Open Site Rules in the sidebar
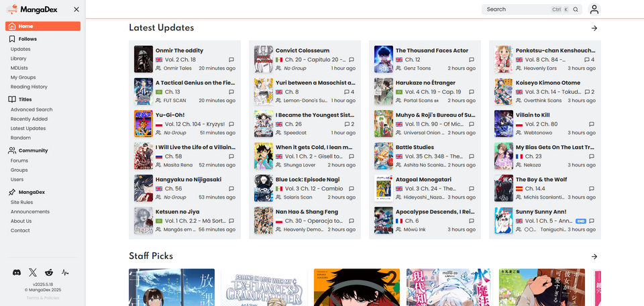Screen dimensions: 644x306 (x=21, y=203)
